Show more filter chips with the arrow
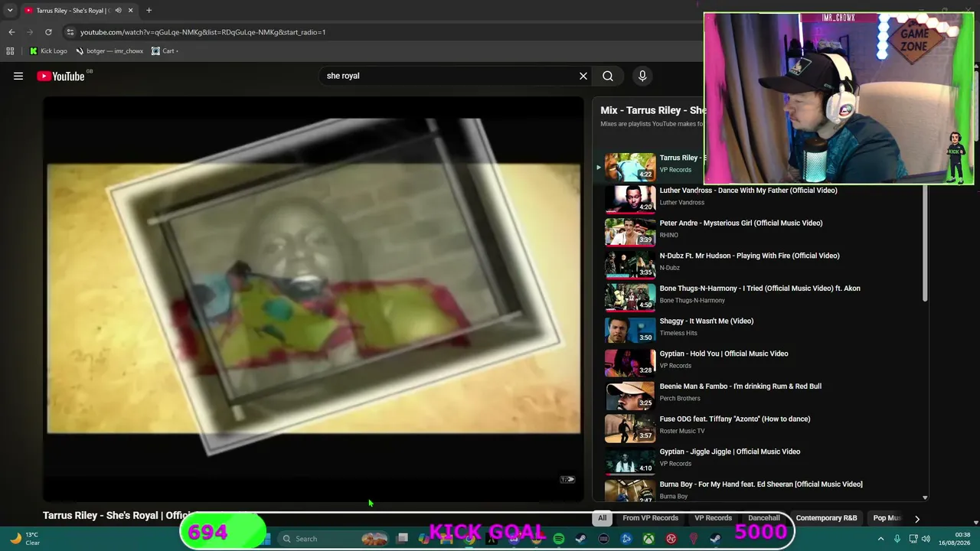This screenshot has height=551, width=980. coord(916,519)
